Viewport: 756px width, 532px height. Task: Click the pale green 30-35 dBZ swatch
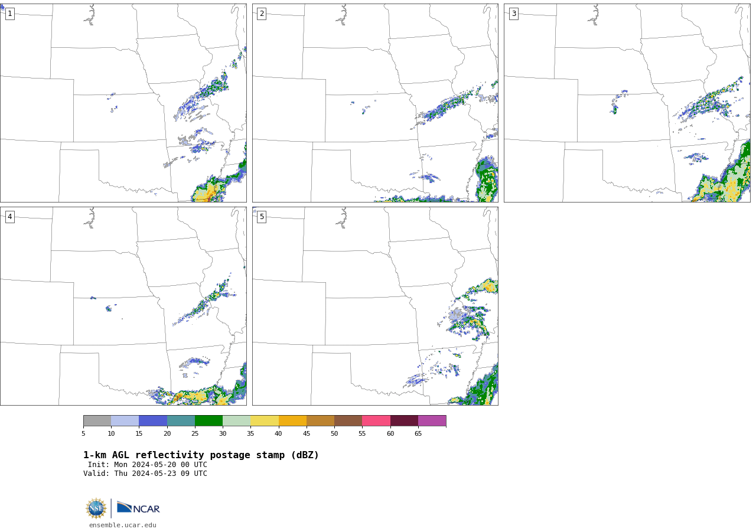click(237, 420)
